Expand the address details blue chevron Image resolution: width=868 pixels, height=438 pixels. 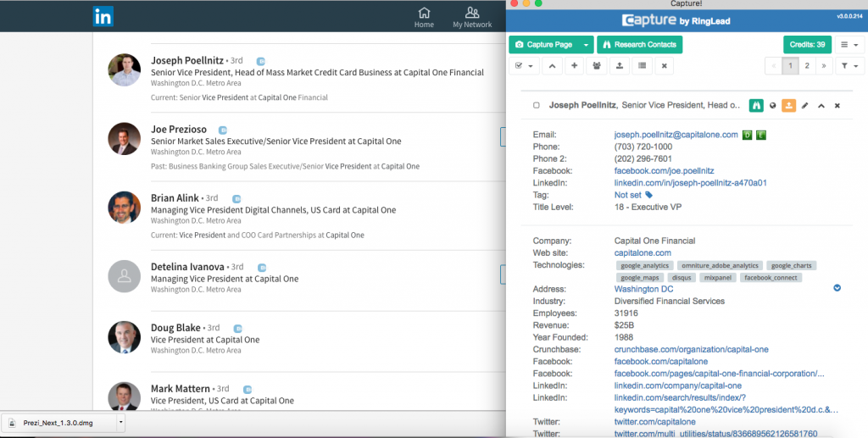click(837, 288)
